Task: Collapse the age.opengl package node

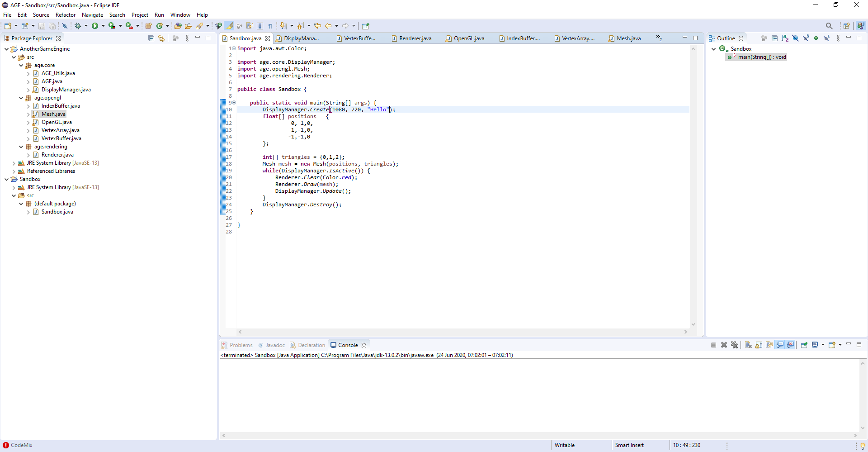Action: tap(21, 98)
